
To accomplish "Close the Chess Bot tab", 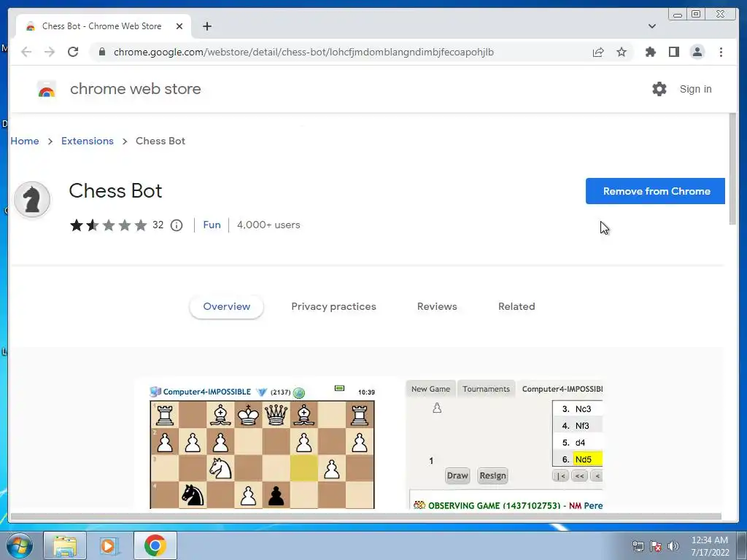I will (179, 26).
